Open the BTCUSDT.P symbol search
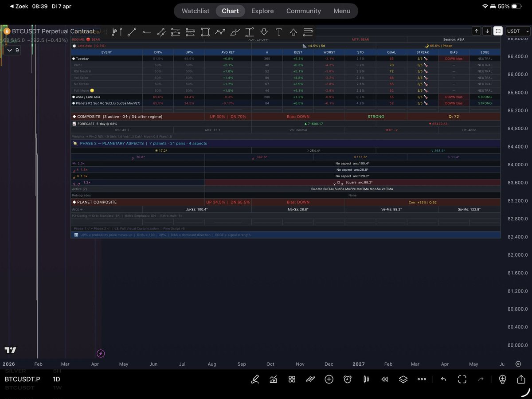 click(22, 379)
